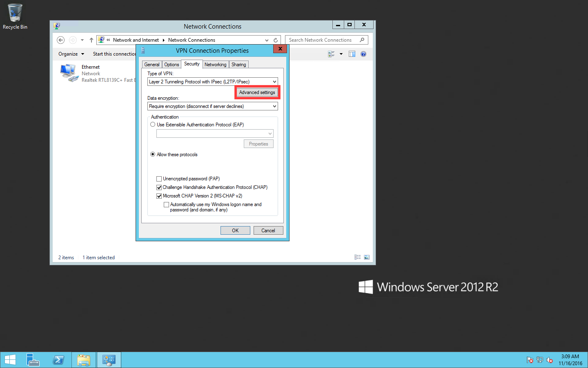This screenshot has width=588, height=368.
Task: Open the EAP method combo box
Action: [215, 134]
